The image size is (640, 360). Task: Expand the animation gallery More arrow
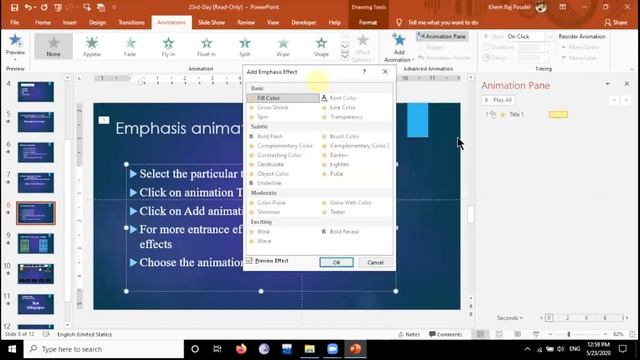[345, 57]
